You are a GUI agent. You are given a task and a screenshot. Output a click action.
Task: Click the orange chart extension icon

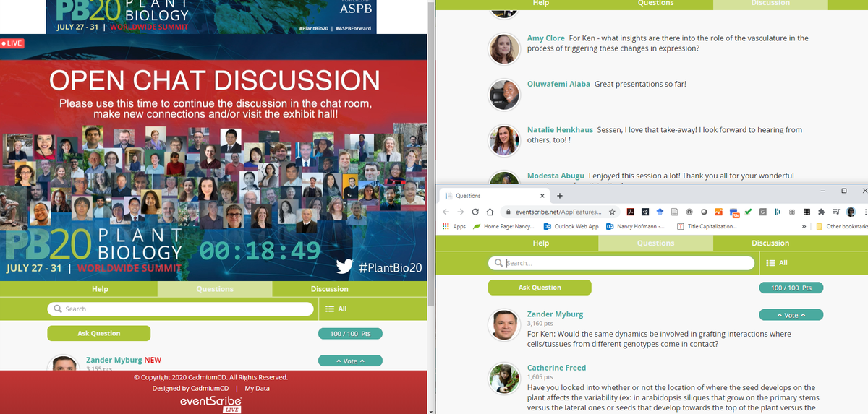point(719,212)
